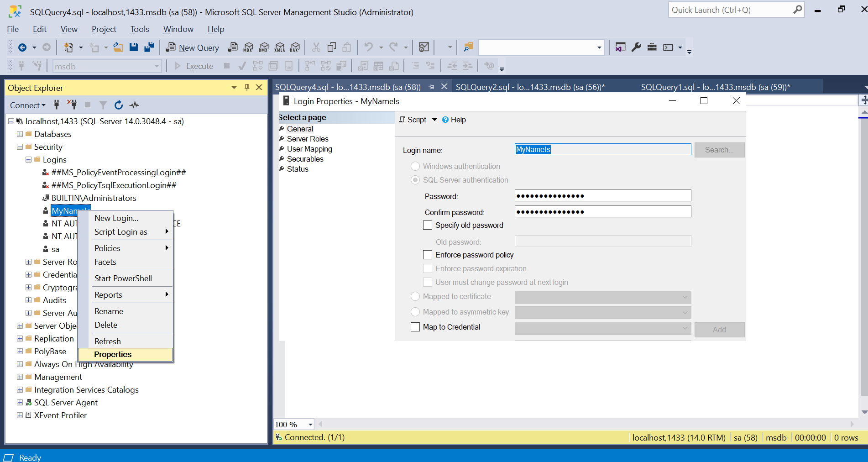This screenshot has width=868, height=462.
Task: Click the Activity Monitor icon in Object Explorer
Action: [x=134, y=105]
